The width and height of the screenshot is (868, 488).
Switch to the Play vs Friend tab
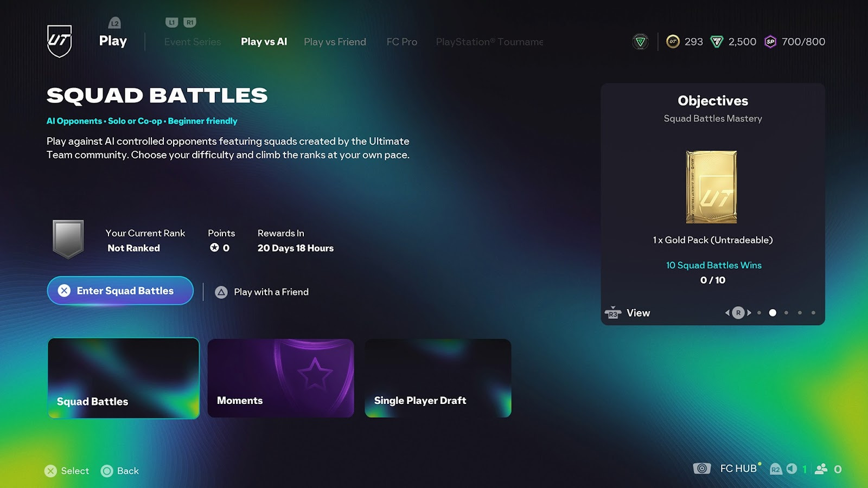335,42
